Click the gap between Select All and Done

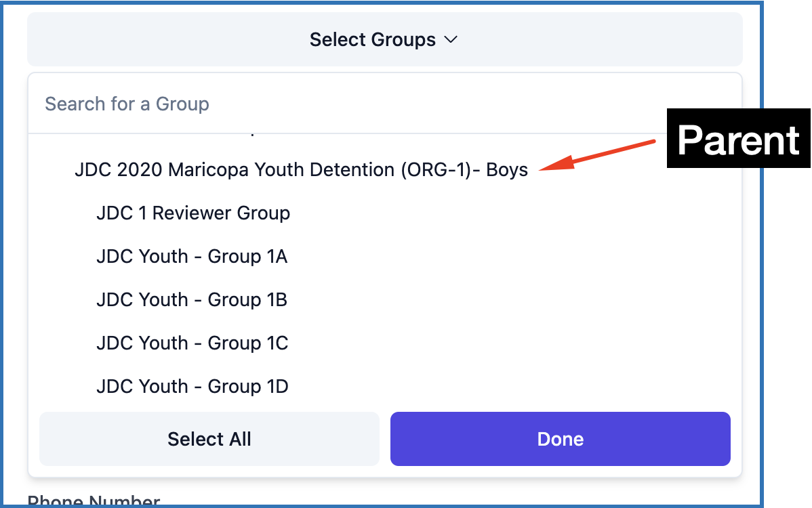[x=385, y=439]
